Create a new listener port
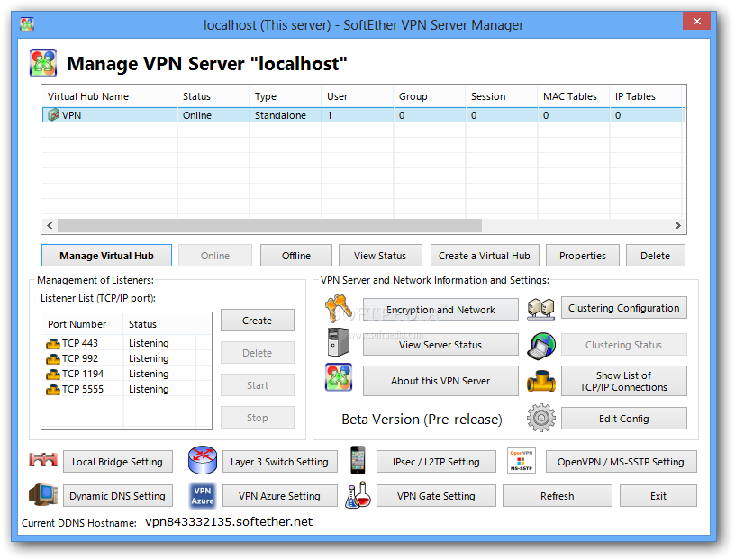The height and width of the screenshot is (560, 735). click(x=258, y=321)
